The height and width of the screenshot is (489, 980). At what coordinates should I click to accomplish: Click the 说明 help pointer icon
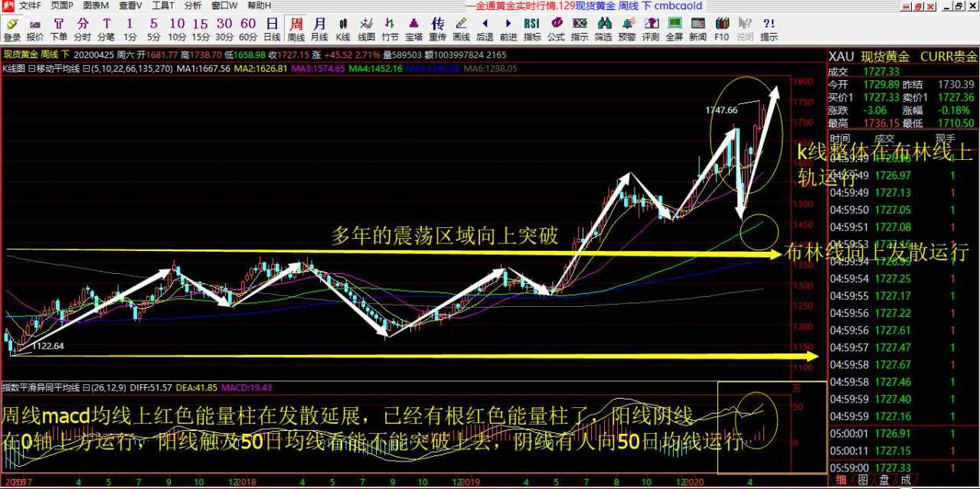coord(745,29)
